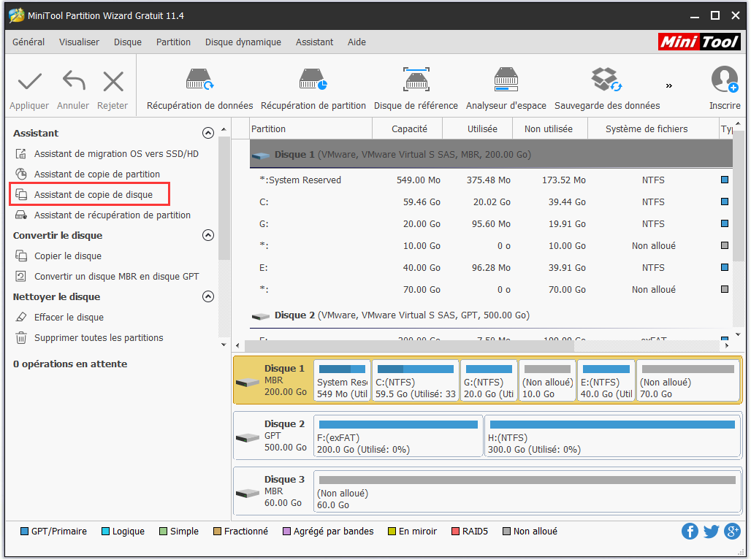Screen dimensions: 751x560
Task: Open the Disque dynamique menu
Action: (243, 42)
